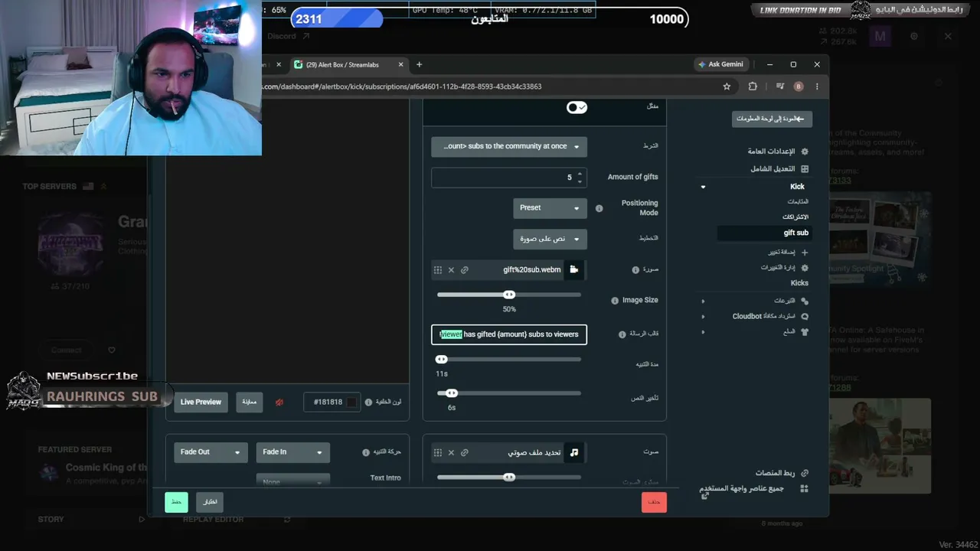Clear the sound file with the X icon
Viewport: 980px width, 551px height.
click(451, 453)
